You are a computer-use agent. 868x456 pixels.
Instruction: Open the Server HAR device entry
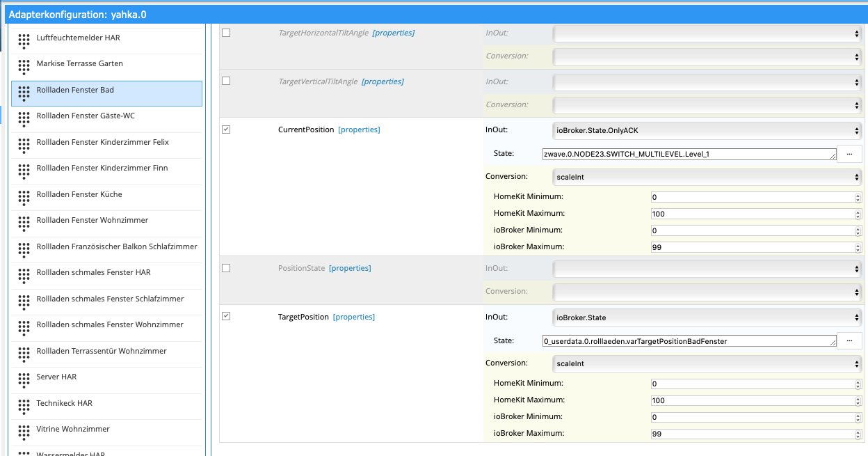(x=106, y=380)
